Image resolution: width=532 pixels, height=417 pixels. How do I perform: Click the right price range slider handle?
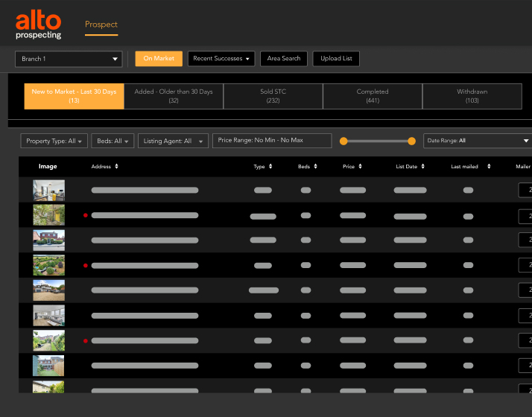(x=412, y=141)
